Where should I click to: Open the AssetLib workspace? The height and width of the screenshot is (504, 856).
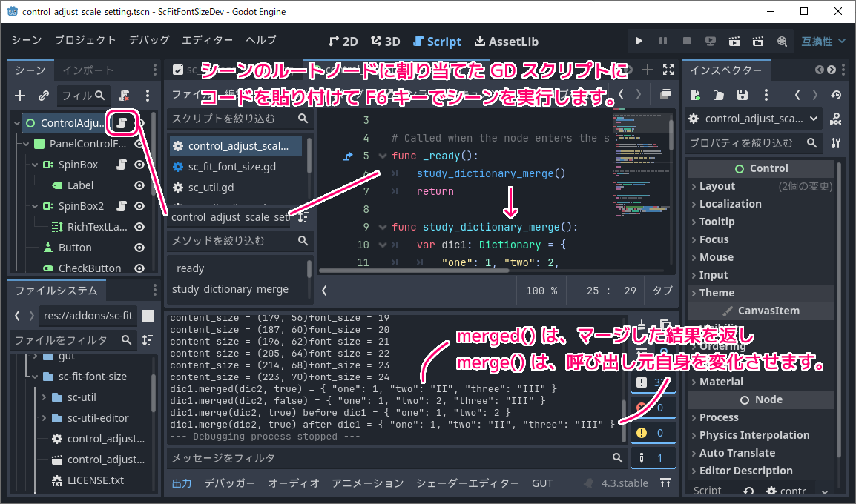tap(507, 42)
